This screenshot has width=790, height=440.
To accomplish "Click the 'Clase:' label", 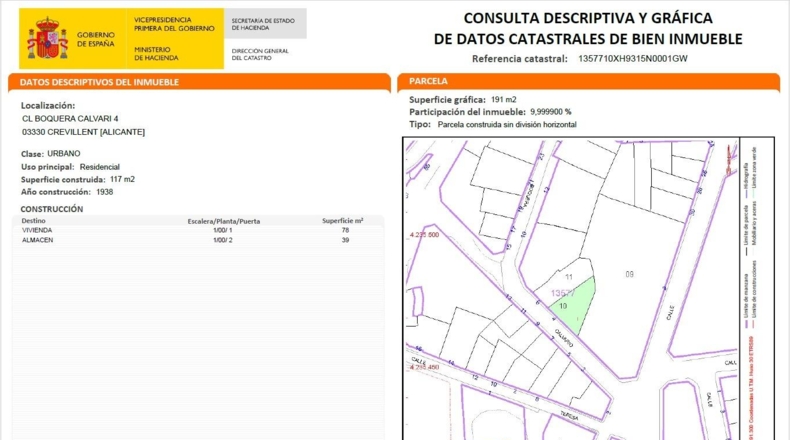I will [32, 154].
